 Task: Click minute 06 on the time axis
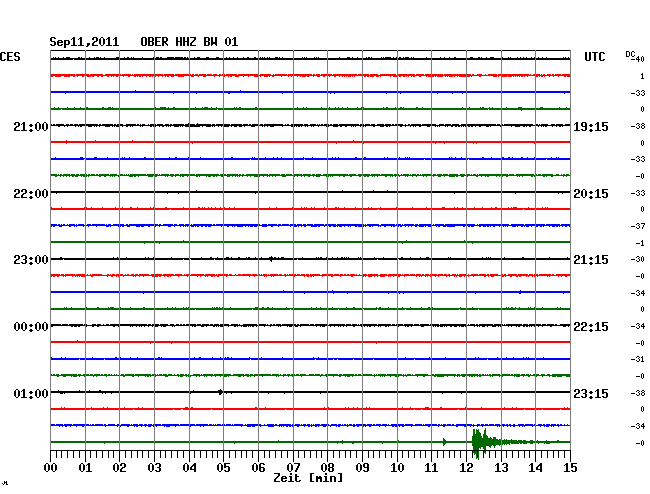[258, 467]
